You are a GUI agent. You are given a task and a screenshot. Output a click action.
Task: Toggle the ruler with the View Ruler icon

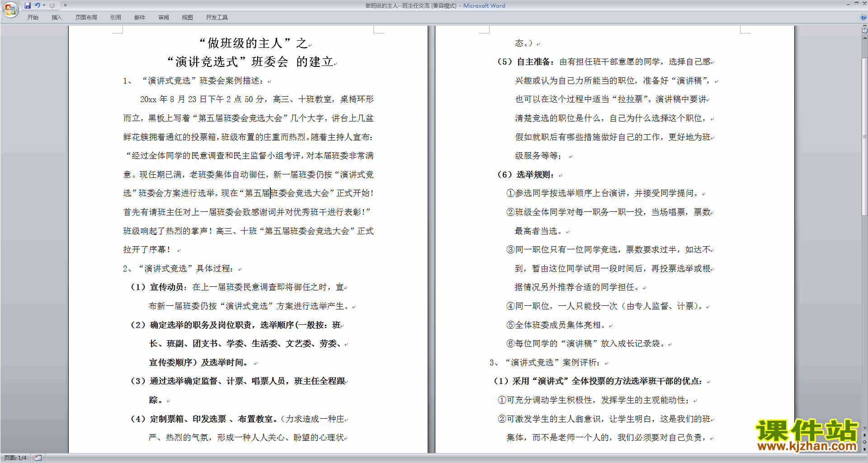(864, 31)
